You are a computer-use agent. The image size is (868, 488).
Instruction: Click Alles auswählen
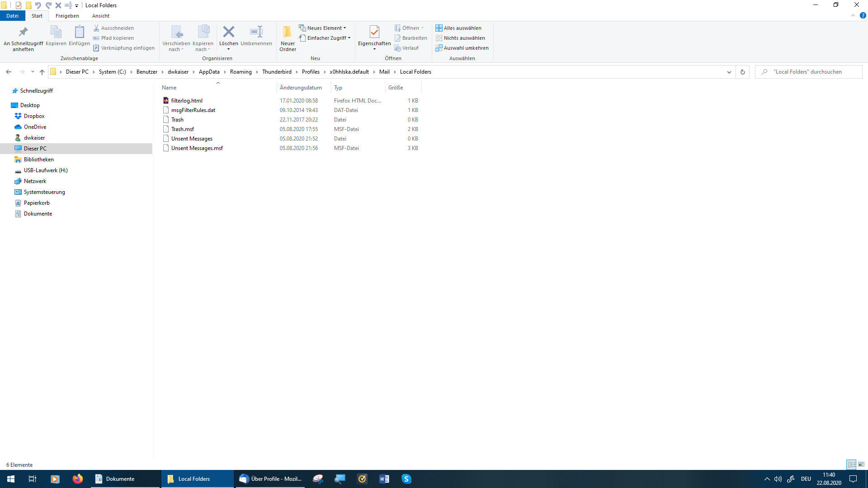[458, 28]
